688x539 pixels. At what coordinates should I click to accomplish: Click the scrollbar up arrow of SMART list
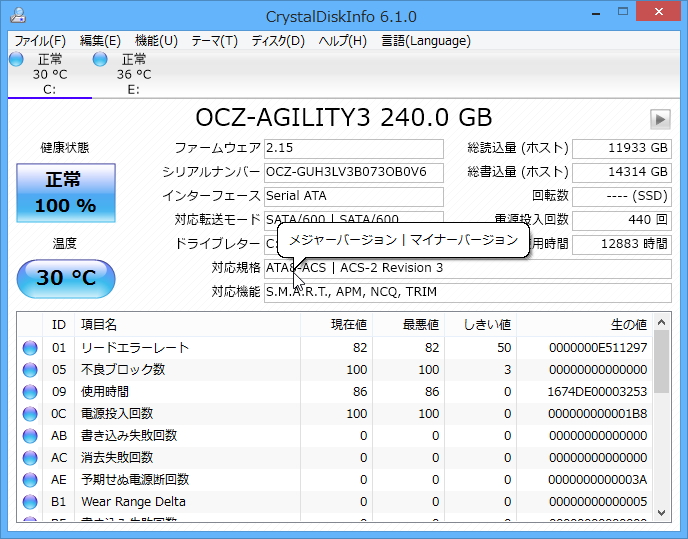point(662,323)
